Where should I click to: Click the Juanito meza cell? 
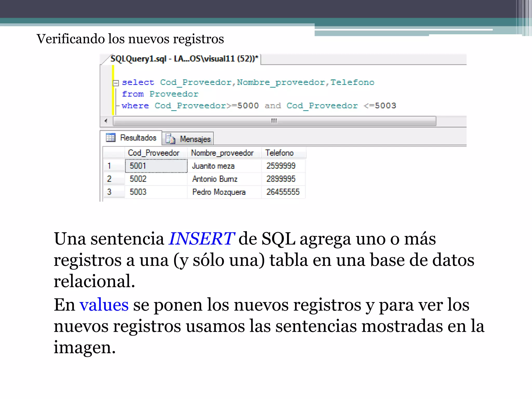(224, 166)
